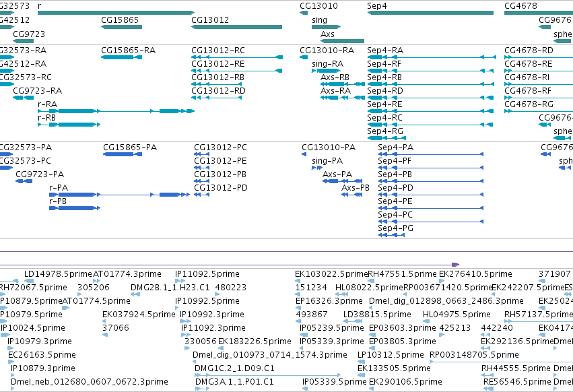Screen dimensions: 573x392
Task: Select protein CG13012-PD
Action: (202, 195)
